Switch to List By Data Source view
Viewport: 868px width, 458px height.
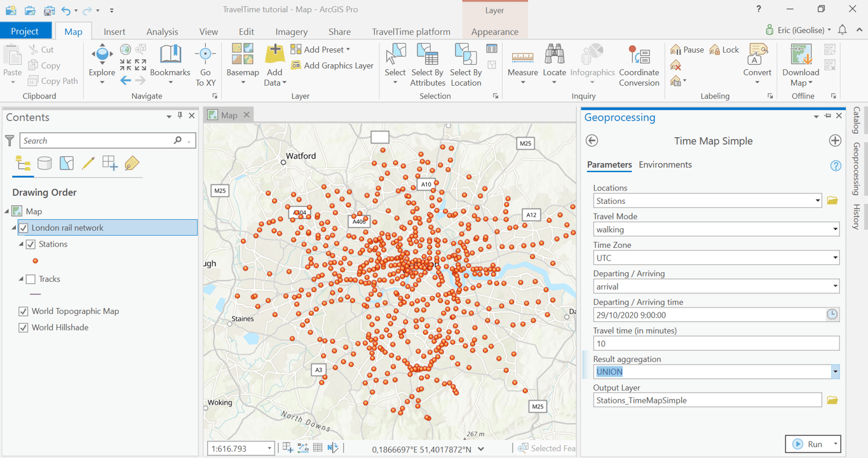44,164
